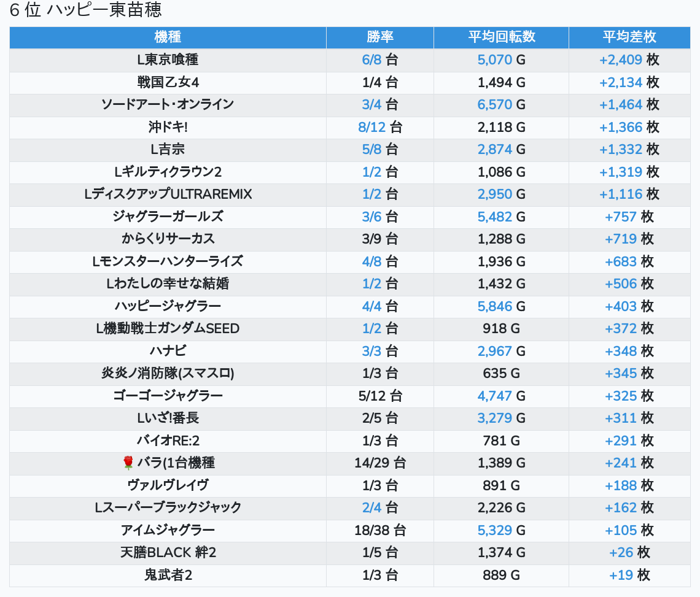
Task: Click the +105 枚 difference value
Action: click(x=629, y=531)
